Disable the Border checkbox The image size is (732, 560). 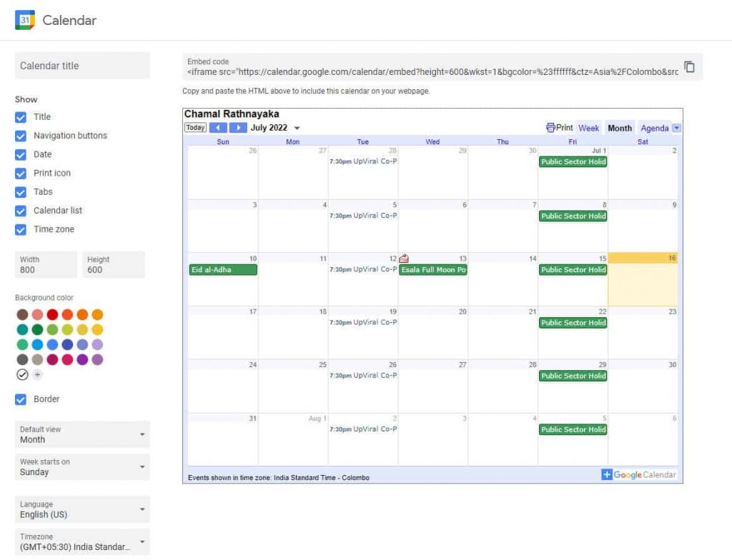tap(21, 399)
